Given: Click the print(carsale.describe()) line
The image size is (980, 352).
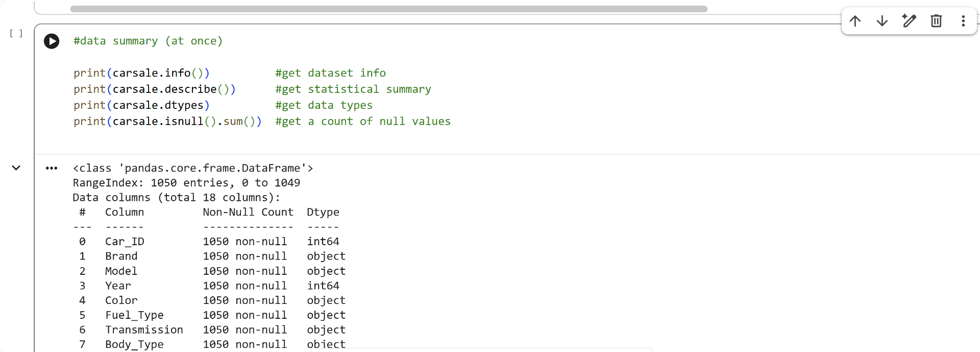Looking at the screenshot, I should pyautogui.click(x=155, y=89).
